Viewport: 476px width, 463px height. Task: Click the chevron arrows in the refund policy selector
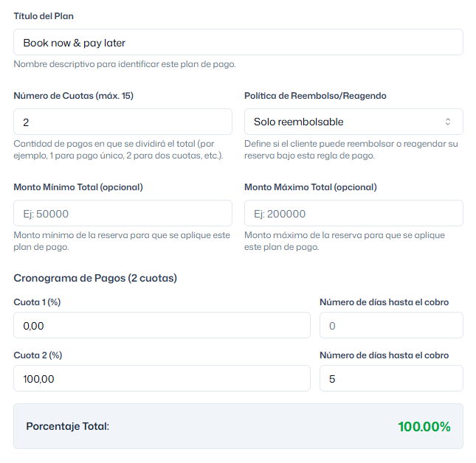pos(447,122)
